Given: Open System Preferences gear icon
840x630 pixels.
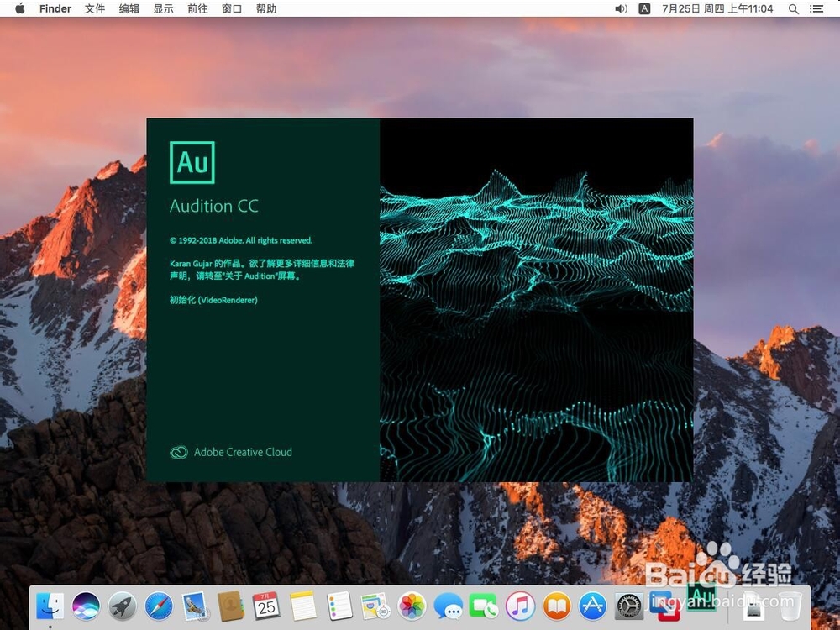Looking at the screenshot, I should (629, 606).
